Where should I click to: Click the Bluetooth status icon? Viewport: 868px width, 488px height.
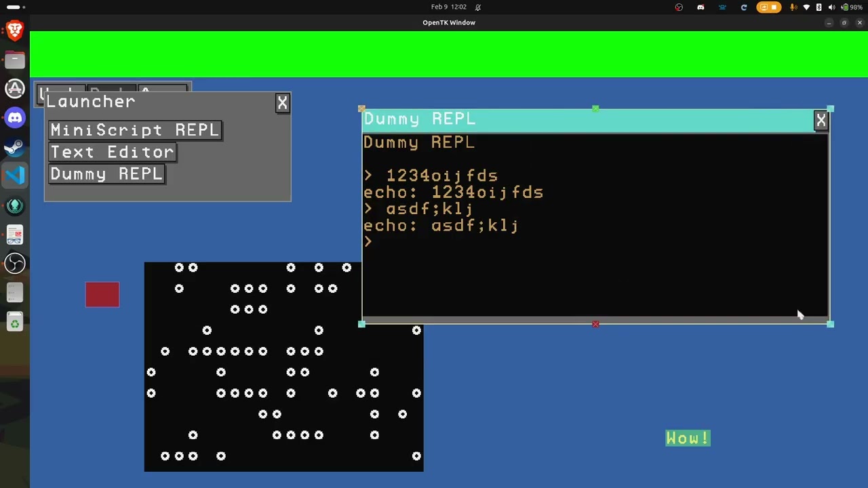pos(818,7)
